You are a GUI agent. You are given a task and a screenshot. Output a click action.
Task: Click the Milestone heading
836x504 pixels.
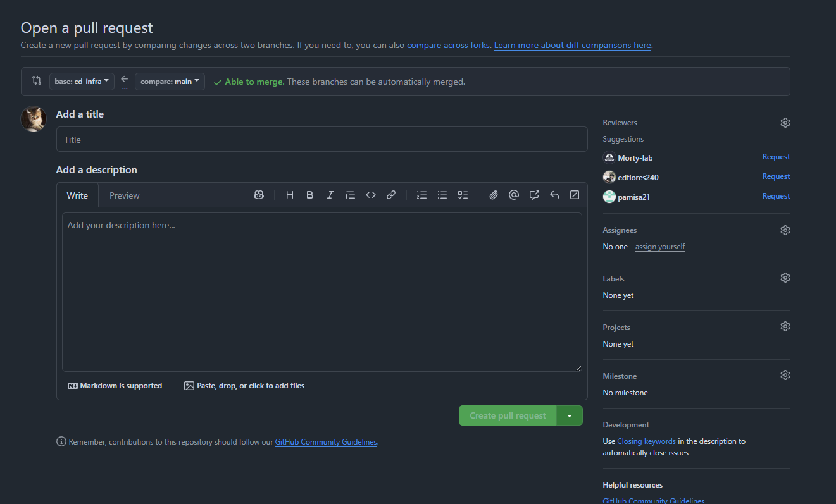620,376
